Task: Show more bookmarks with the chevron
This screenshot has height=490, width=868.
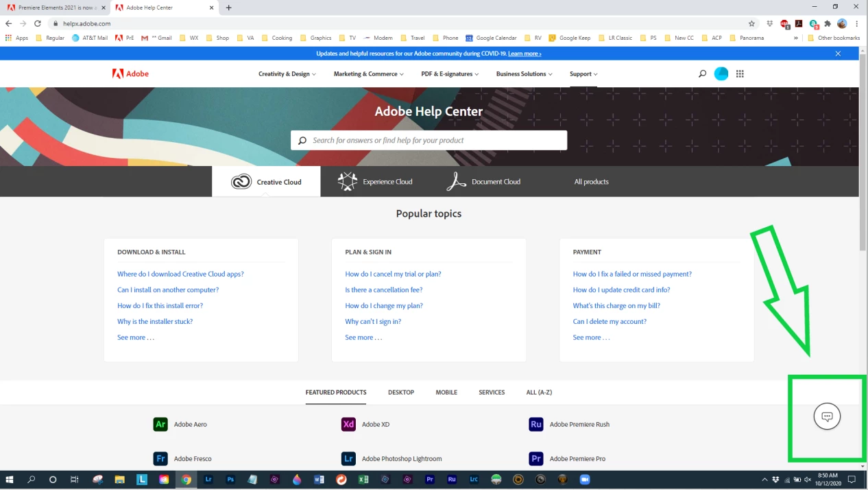Action: coord(796,38)
